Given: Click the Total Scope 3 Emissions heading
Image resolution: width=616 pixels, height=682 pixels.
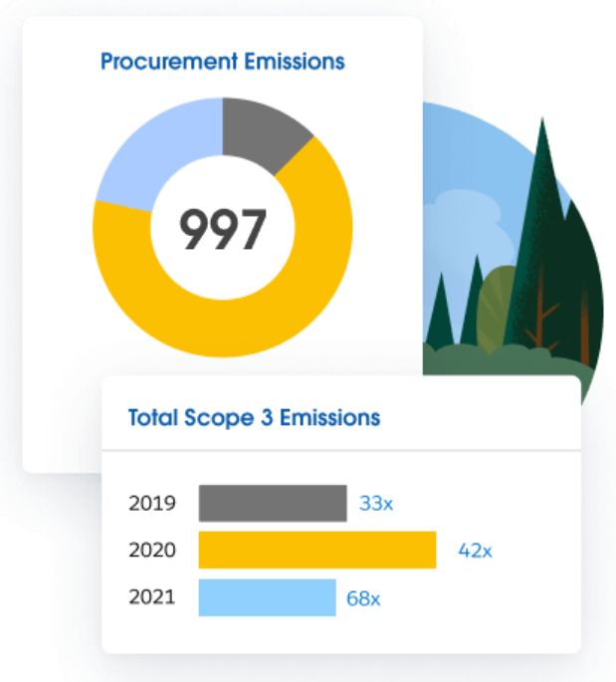Looking at the screenshot, I should tap(254, 418).
